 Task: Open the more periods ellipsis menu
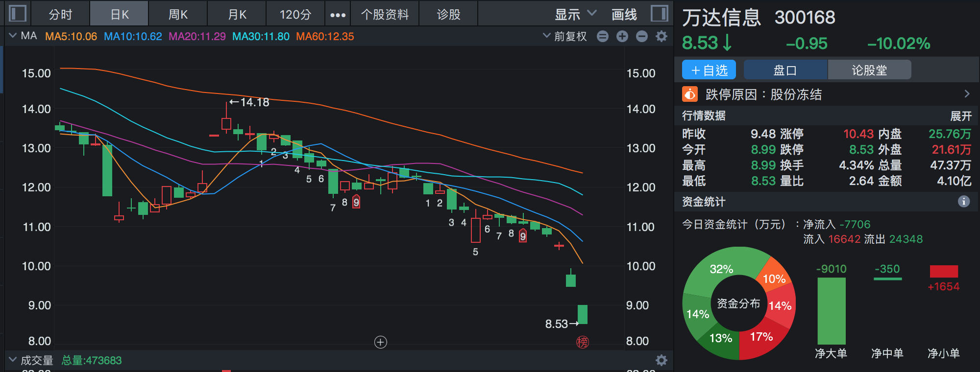pos(338,15)
